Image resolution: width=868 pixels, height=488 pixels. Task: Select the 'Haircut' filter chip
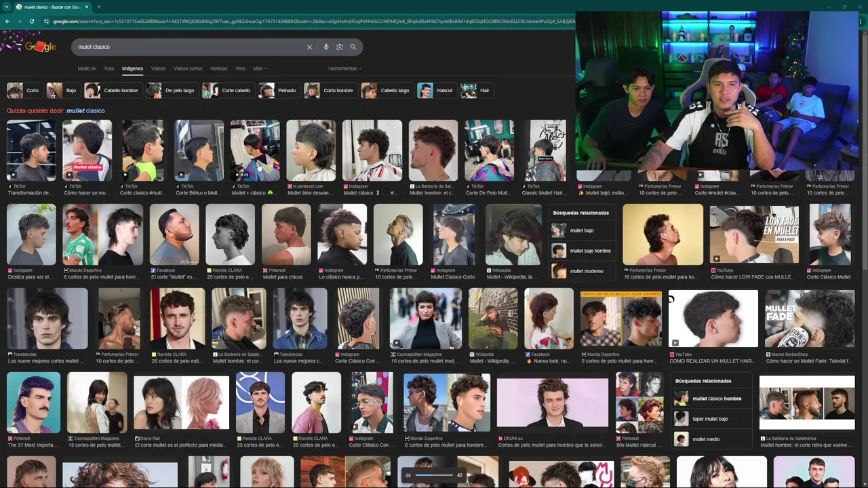click(437, 90)
